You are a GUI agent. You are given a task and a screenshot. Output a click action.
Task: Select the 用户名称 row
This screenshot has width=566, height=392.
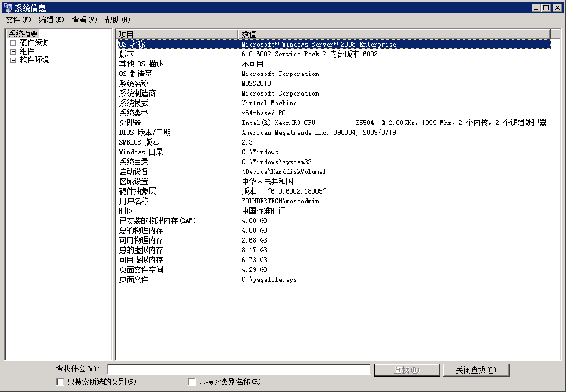pos(334,201)
